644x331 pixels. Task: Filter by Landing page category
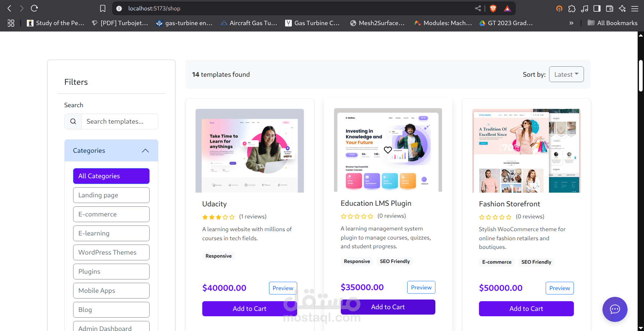[x=111, y=195]
